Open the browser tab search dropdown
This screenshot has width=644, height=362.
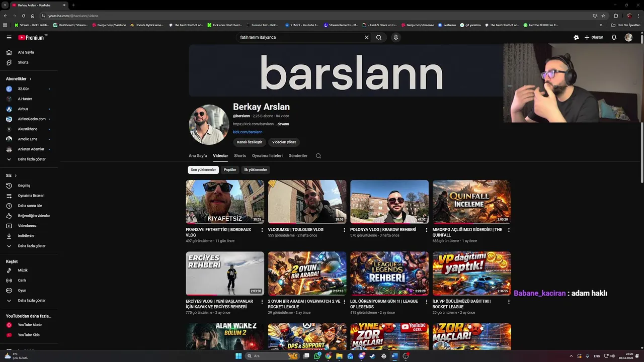click(x=5, y=5)
